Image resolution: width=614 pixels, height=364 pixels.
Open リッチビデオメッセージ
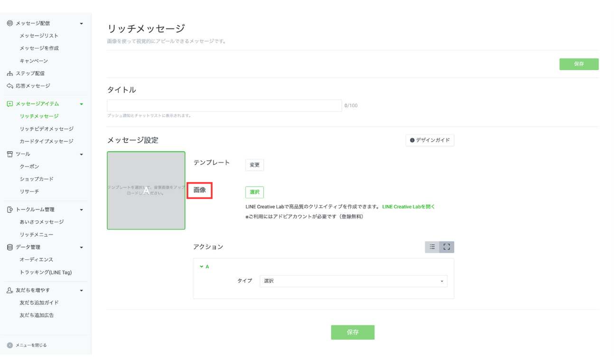pyautogui.click(x=47, y=129)
